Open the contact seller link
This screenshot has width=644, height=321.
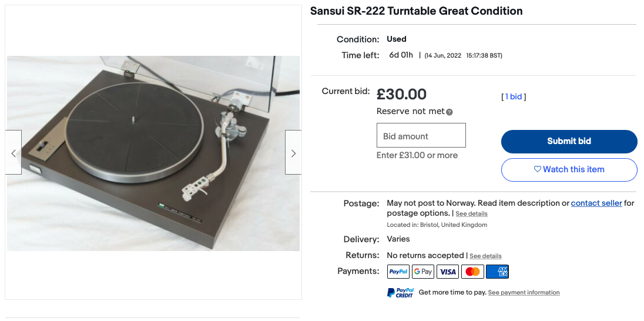point(596,203)
